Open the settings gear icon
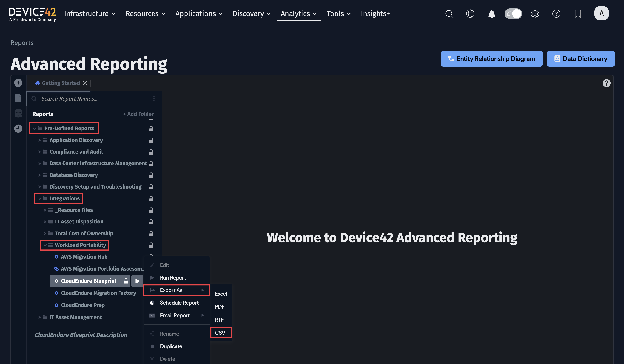624x364 pixels. point(535,14)
